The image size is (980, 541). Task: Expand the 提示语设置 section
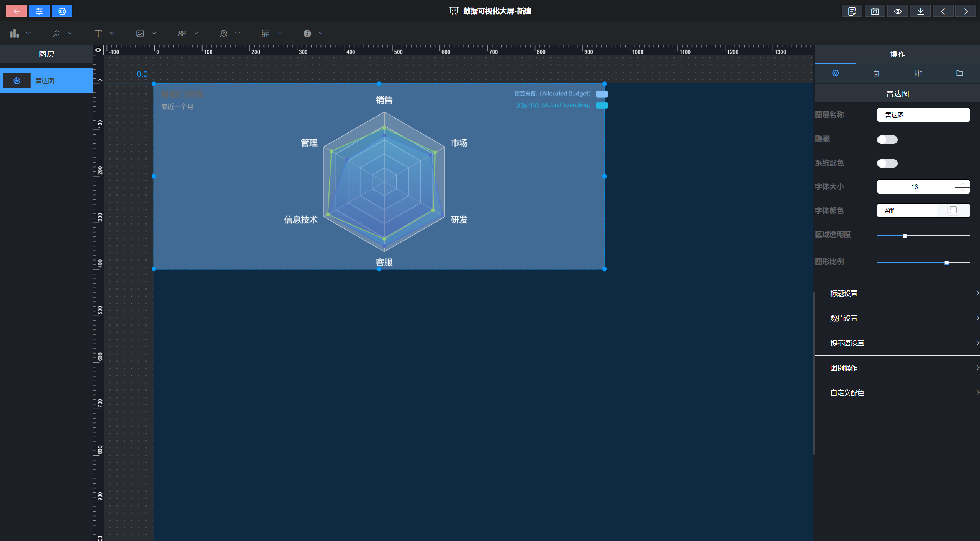click(x=897, y=343)
